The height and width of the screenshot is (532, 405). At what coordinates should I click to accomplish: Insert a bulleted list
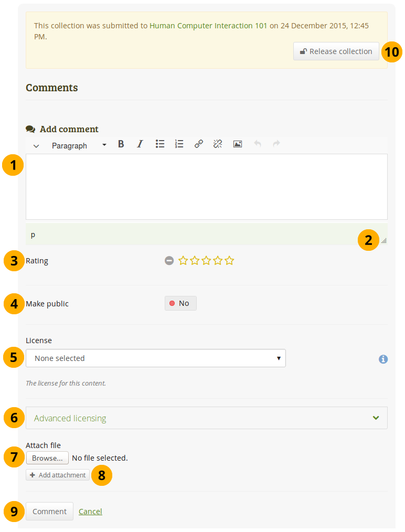(x=160, y=144)
